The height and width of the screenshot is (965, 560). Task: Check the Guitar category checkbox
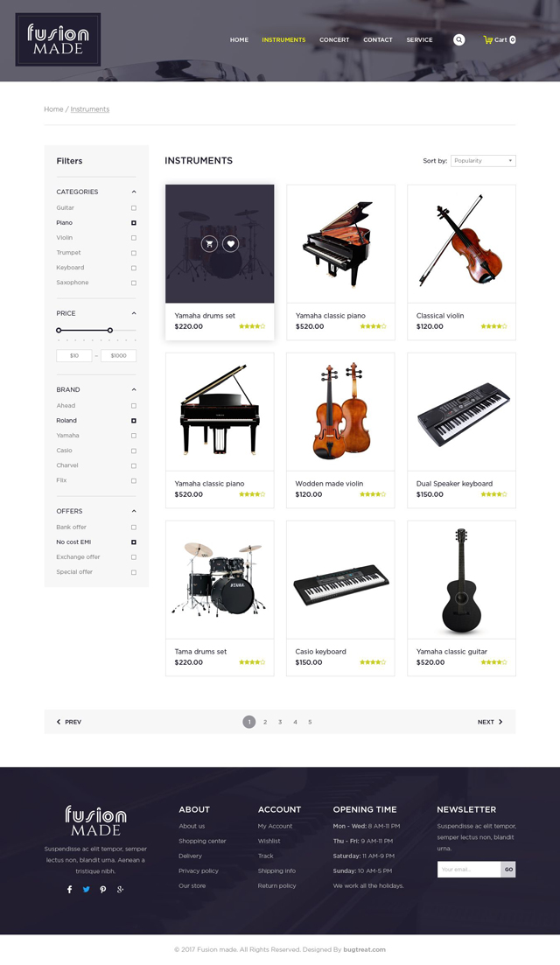pos(134,208)
